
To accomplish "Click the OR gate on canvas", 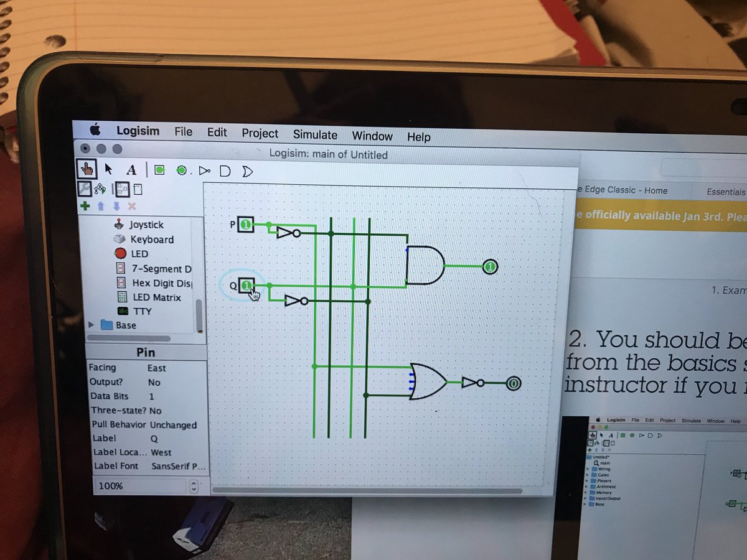I will pyautogui.click(x=428, y=381).
